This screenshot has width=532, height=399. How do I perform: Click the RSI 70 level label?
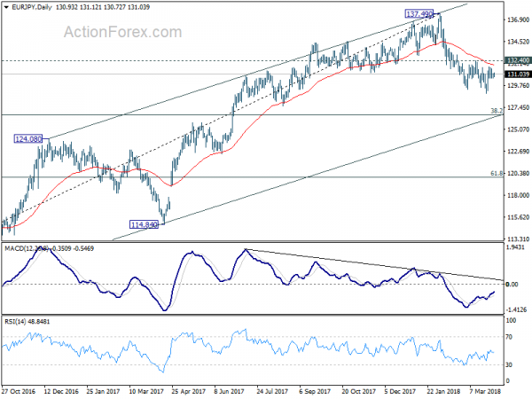coord(509,337)
